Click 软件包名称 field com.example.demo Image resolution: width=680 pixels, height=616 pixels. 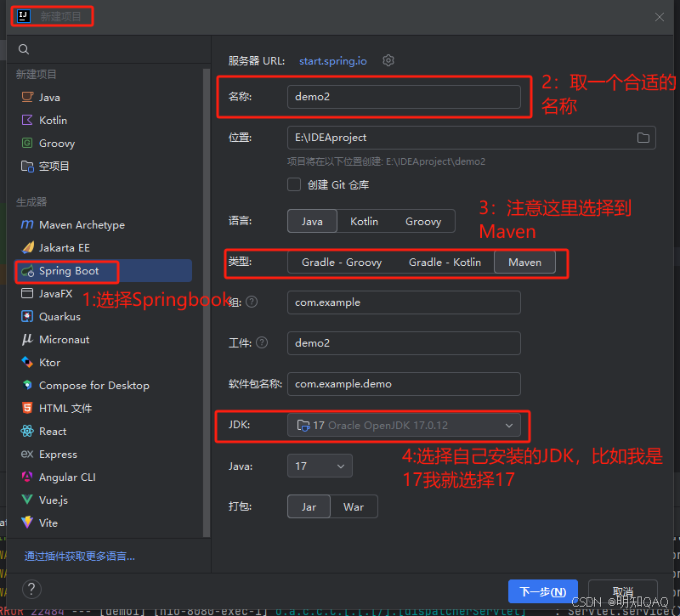(x=404, y=384)
